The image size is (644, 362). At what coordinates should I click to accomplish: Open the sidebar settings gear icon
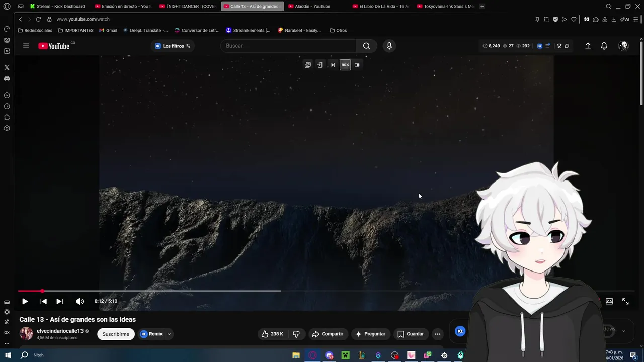(x=7, y=128)
